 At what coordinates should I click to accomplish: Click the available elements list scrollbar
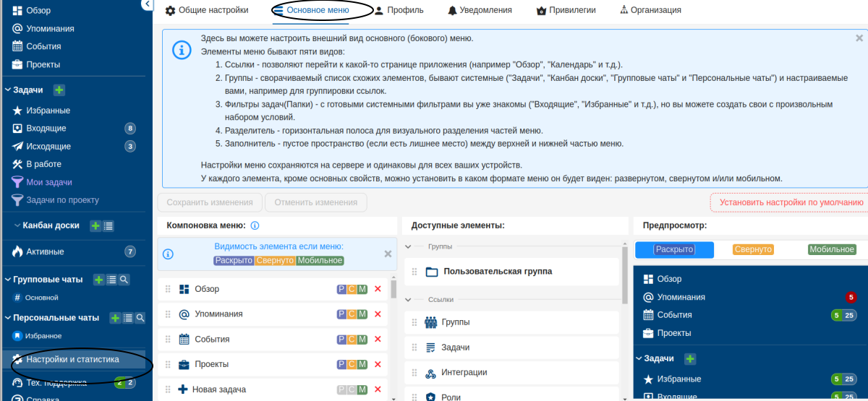click(x=625, y=275)
